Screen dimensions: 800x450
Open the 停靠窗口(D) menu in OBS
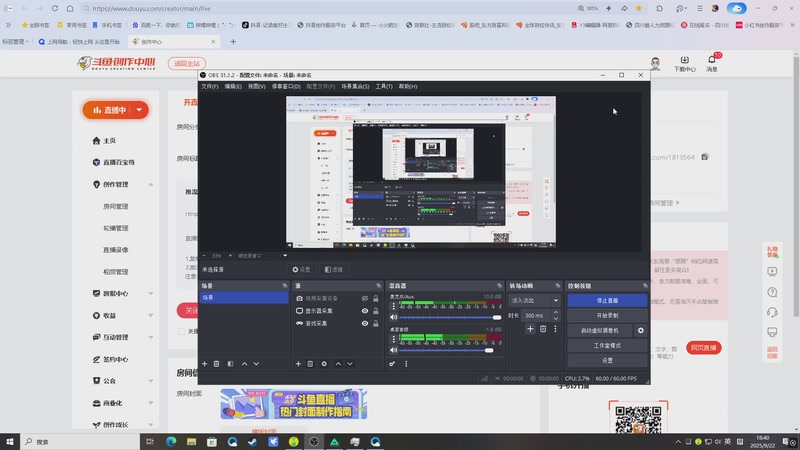tap(286, 87)
